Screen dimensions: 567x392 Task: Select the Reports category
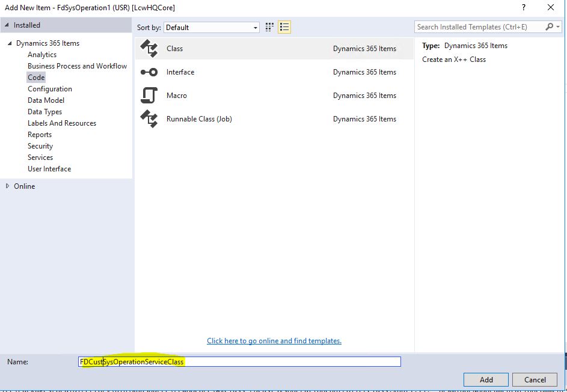click(40, 135)
